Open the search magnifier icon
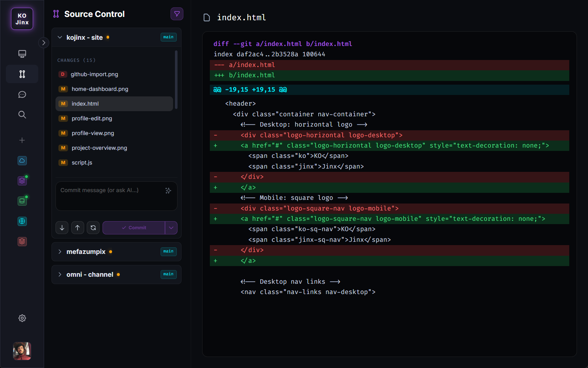588x368 pixels. [x=22, y=114]
